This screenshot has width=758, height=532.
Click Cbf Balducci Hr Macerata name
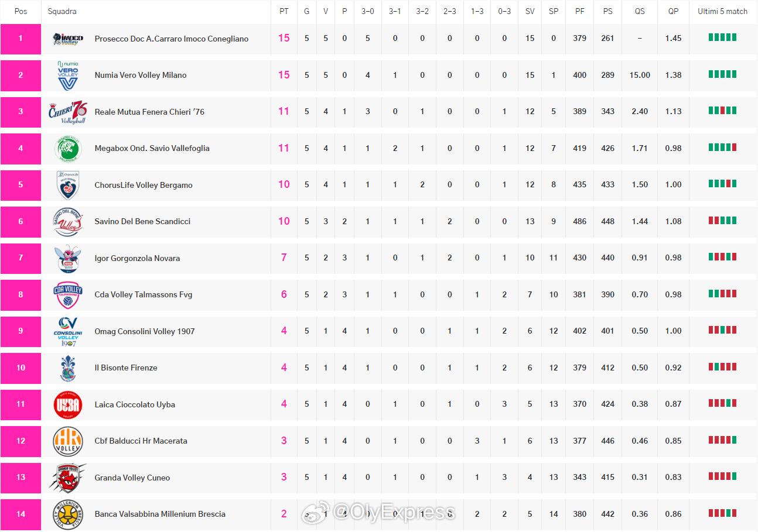click(x=141, y=441)
